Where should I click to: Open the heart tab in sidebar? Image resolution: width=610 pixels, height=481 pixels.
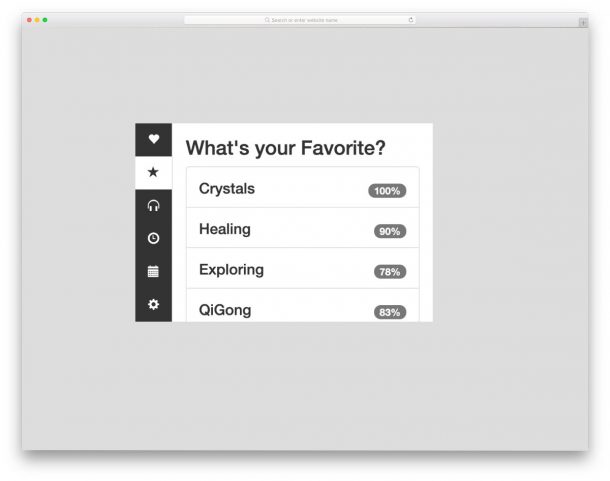coord(153,139)
